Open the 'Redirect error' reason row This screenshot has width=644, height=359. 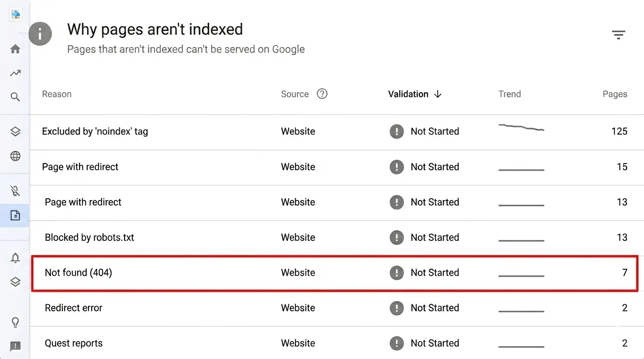click(x=73, y=308)
